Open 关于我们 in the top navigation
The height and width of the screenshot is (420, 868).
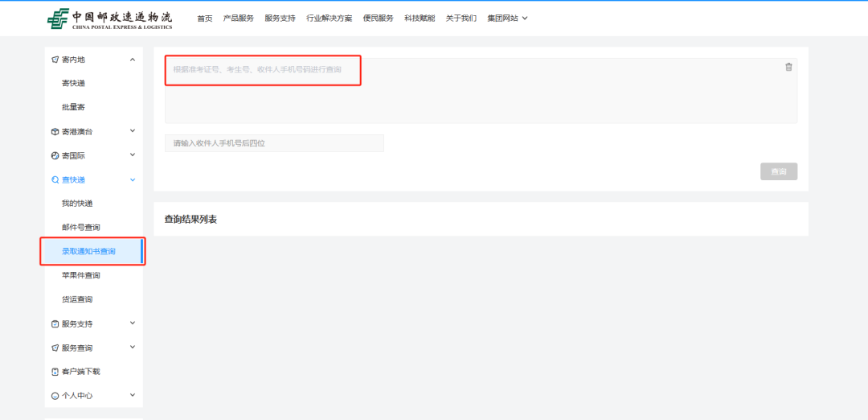coord(461,19)
